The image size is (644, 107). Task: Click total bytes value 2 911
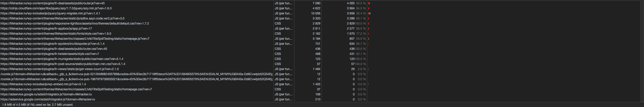316,29
